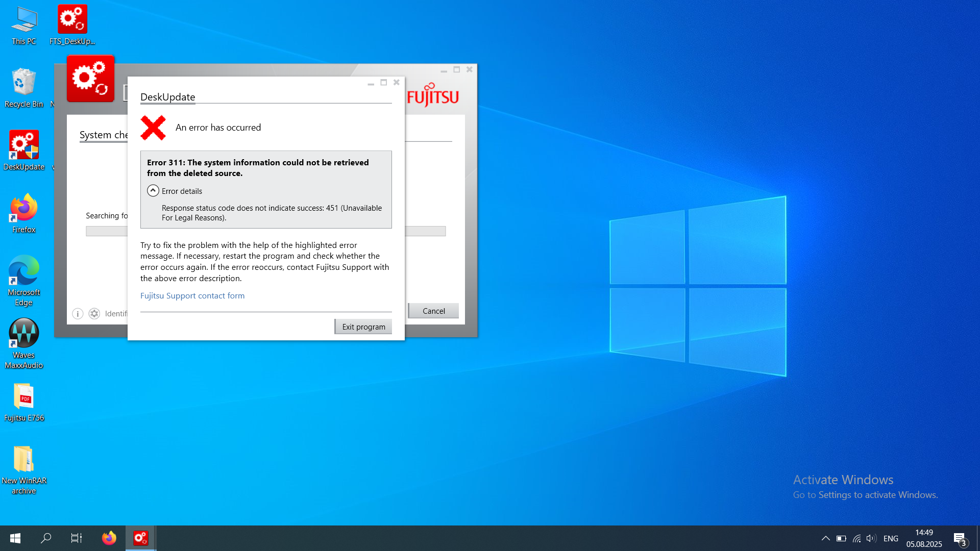Open Action Center notifications icon
The image size is (980, 551).
tap(960, 538)
